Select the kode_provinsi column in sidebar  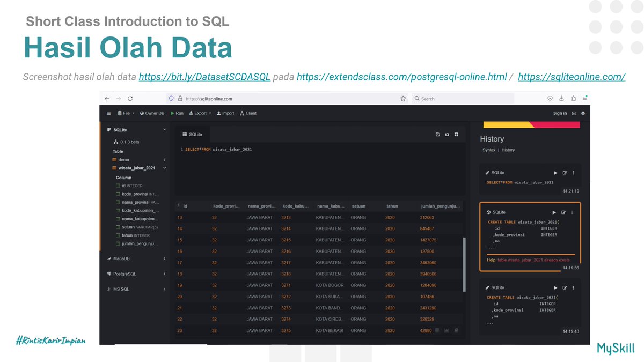pyautogui.click(x=137, y=194)
